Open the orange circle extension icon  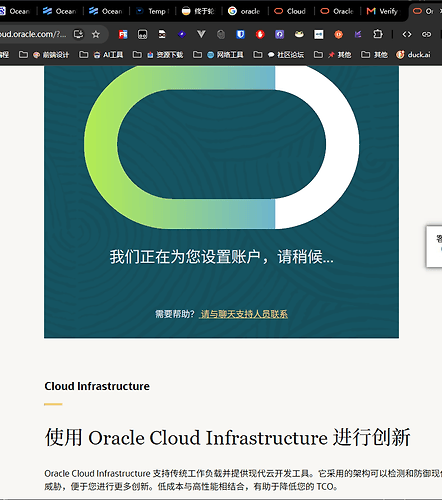[x=338, y=34]
